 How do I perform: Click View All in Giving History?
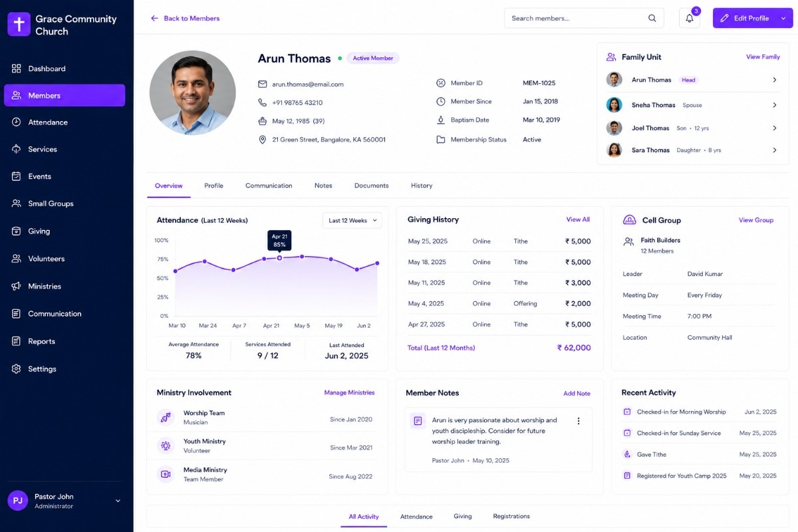(x=578, y=219)
